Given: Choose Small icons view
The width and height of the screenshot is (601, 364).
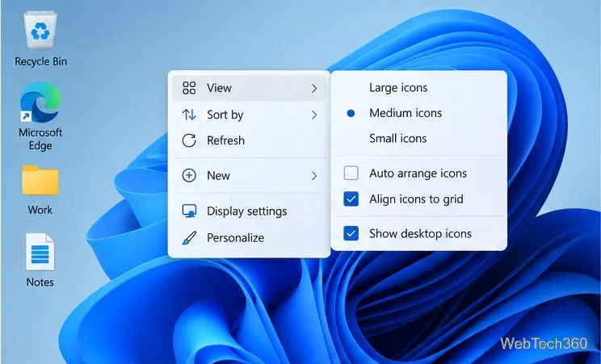Looking at the screenshot, I should coord(419,138).
